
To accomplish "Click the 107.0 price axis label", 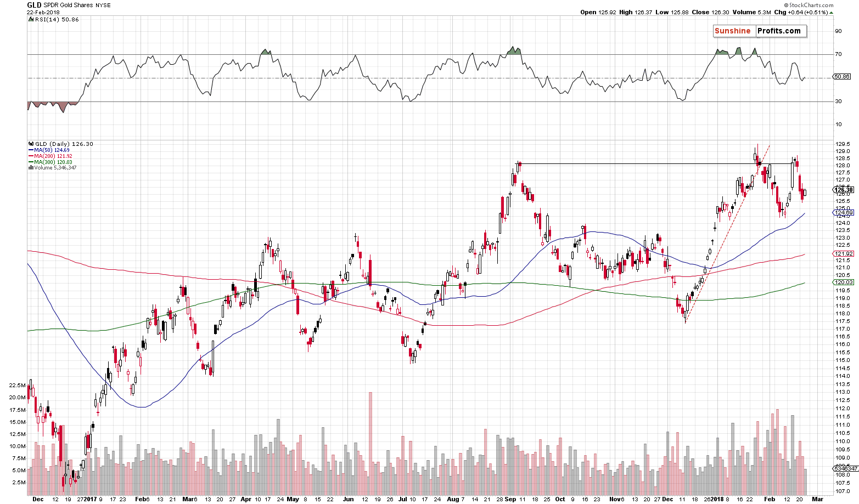I will pos(843,491).
